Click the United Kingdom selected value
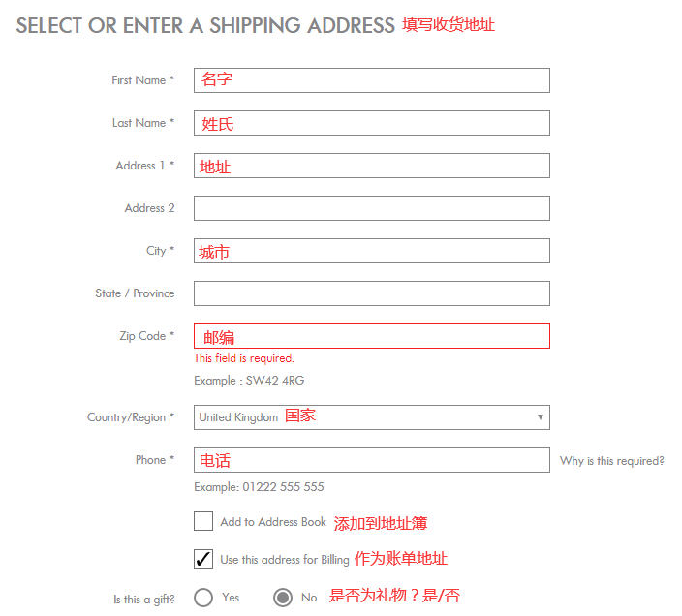682x616 pixels. 236,417
